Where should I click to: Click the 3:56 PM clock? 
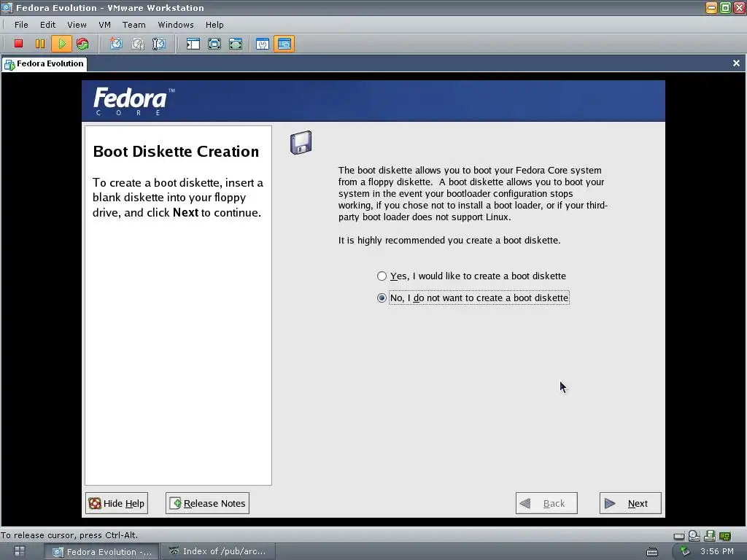click(x=716, y=551)
